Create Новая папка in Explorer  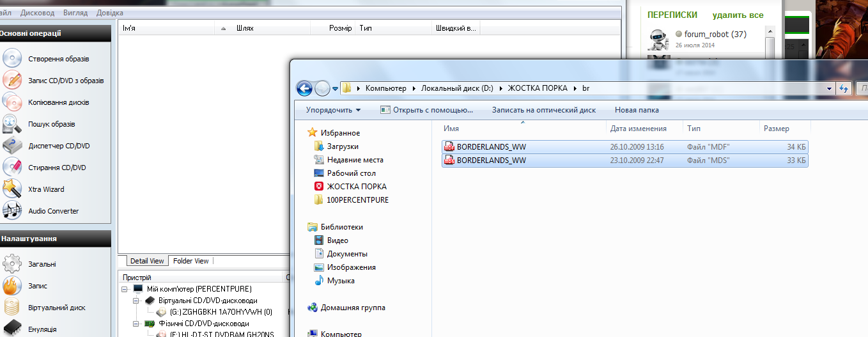coord(637,110)
